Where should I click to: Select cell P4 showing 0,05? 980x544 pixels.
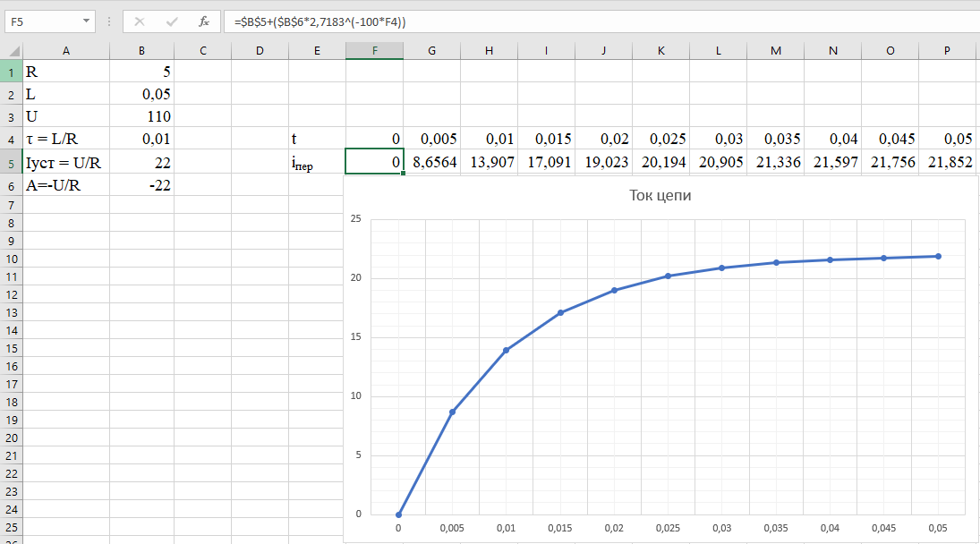coord(947,139)
